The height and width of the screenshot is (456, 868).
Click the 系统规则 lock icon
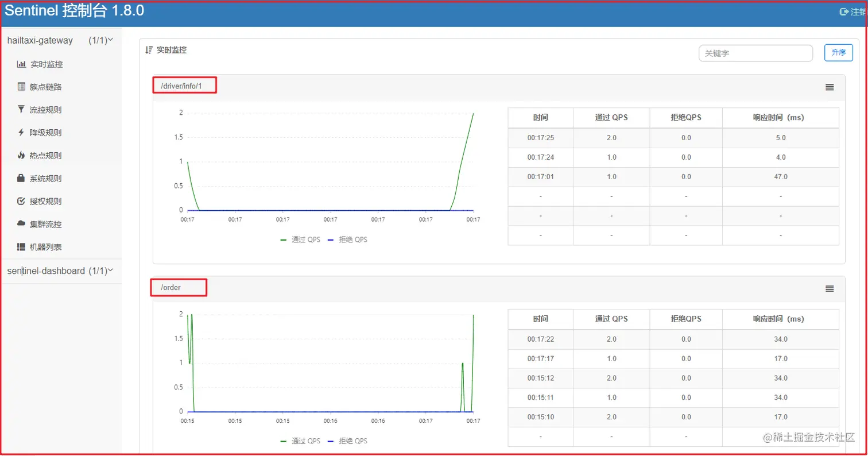click(x=21, y=179)
